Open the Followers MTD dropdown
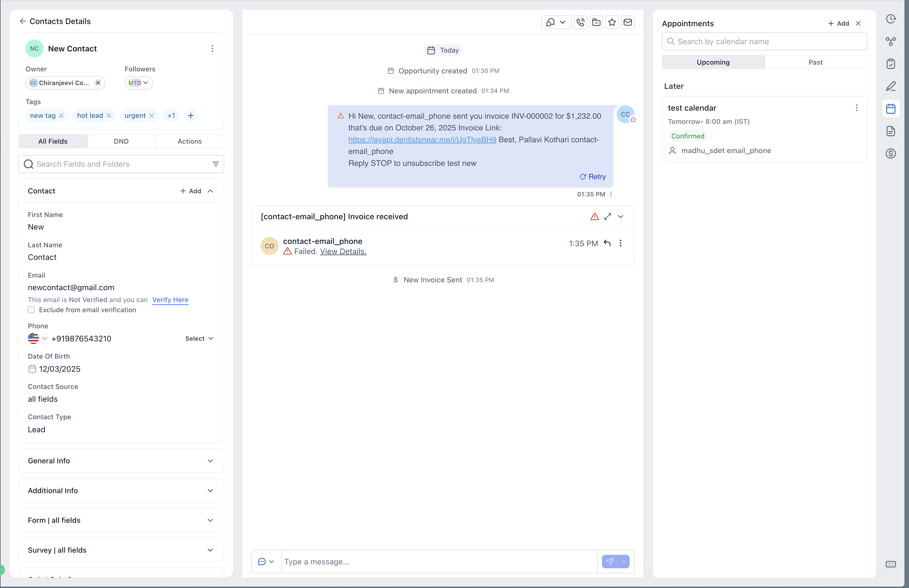This screenshot has height=588, width=909. (x=138, y=83)
